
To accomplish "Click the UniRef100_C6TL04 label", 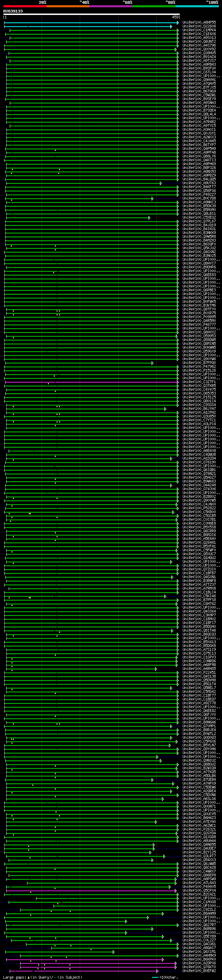I will click(199, 72).
